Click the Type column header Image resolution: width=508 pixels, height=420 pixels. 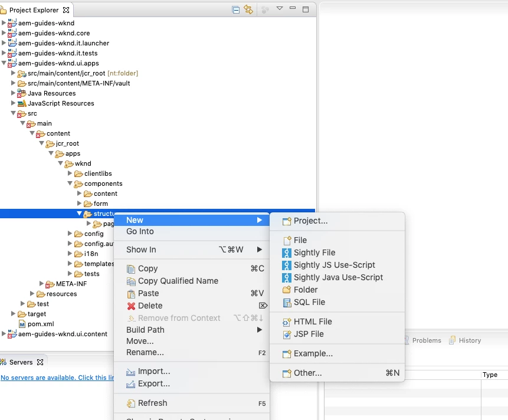click(490, 375)
